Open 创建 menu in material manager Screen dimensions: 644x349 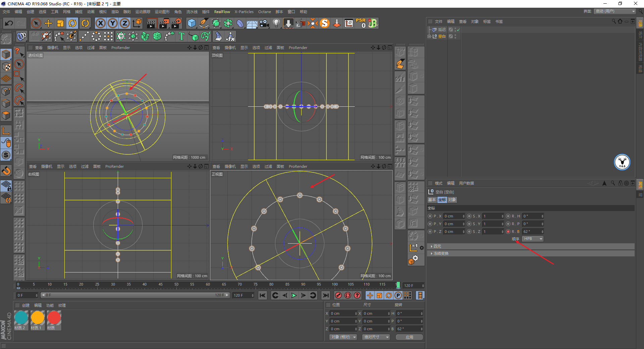26,305
